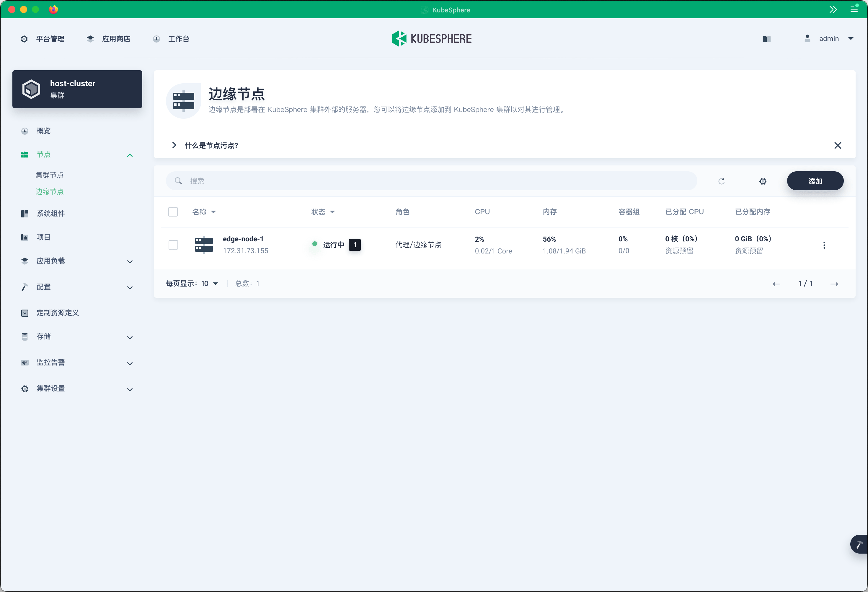Open the edge-node-1 node link
868x592 pixels.
tap(243, 239)
